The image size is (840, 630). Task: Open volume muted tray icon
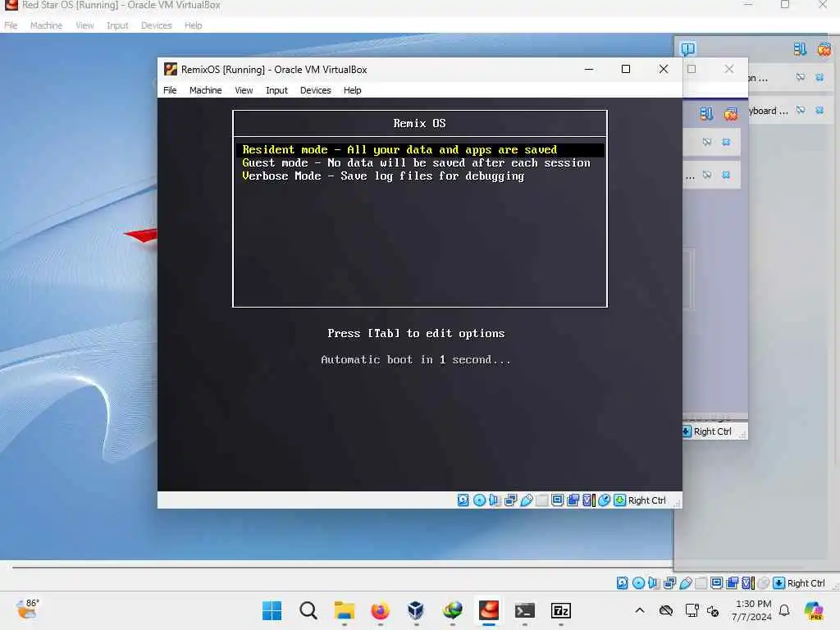pyautogui.click(x=713, y=610)
